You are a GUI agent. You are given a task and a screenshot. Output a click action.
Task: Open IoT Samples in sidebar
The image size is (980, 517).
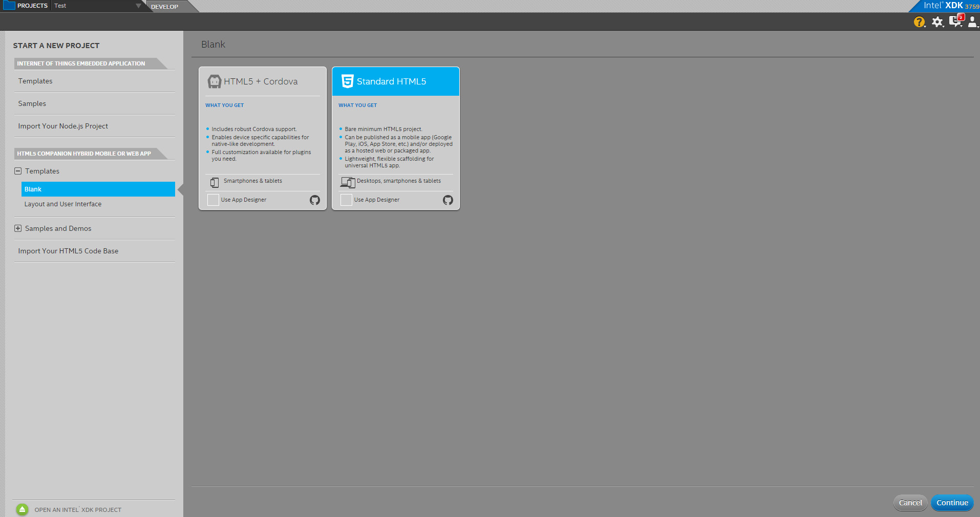32,103
